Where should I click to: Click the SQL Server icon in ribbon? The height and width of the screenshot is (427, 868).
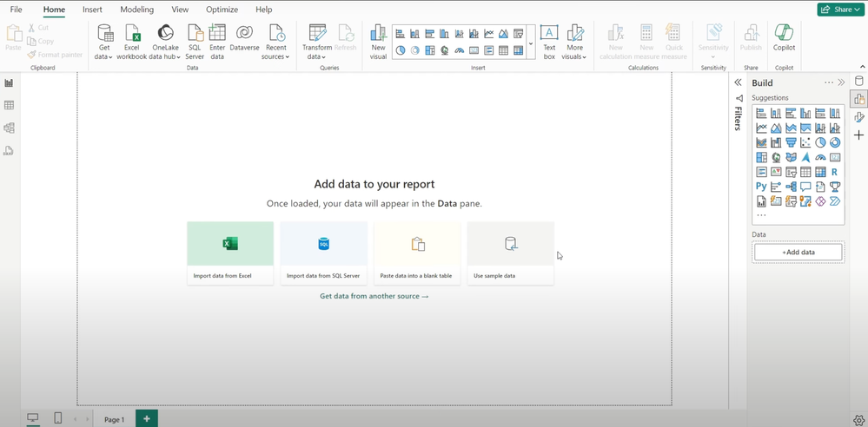click(195, 41)
